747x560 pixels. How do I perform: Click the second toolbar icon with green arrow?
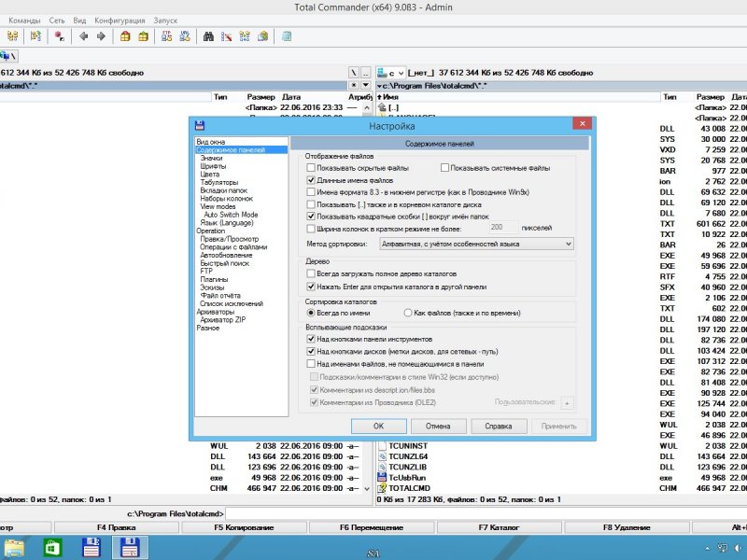click(35, 36)
